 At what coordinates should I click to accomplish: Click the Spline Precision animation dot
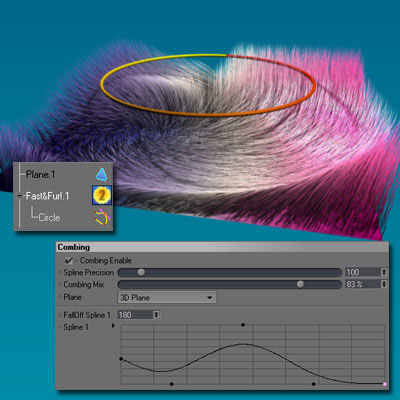tap(60, 273)
